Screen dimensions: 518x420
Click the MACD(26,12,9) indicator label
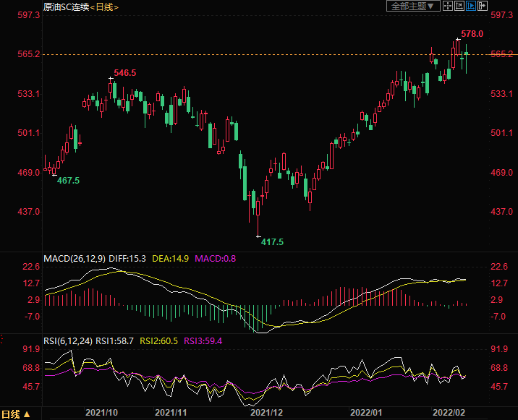click(x=74, y=258)
